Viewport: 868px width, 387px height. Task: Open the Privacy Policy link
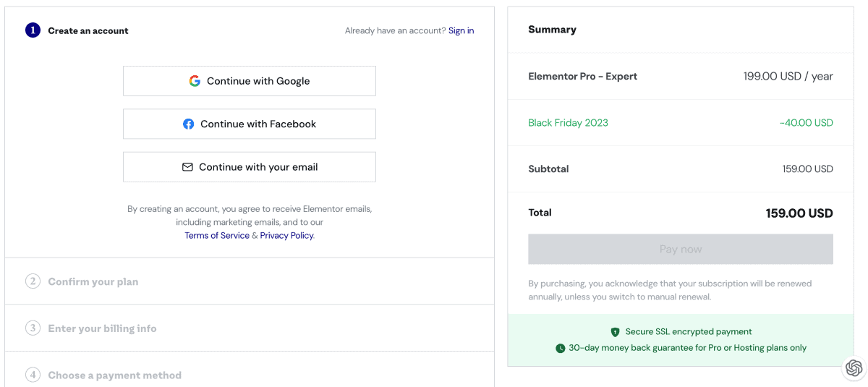286,236
